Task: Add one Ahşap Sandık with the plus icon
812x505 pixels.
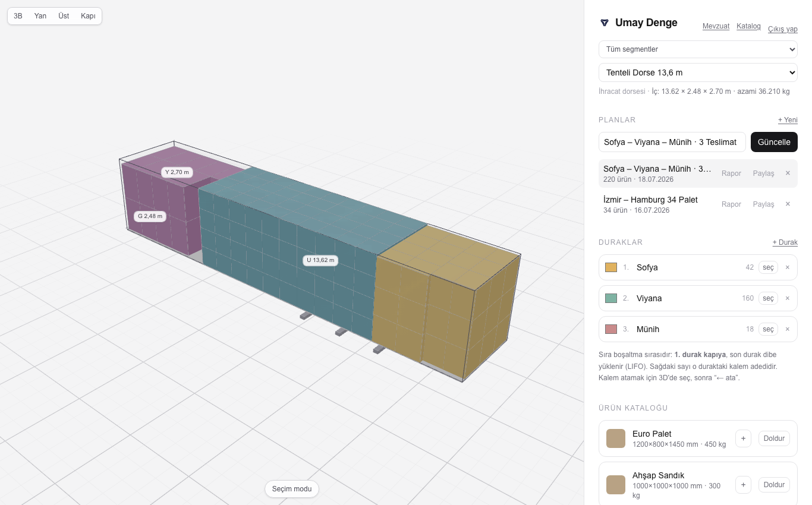Action: tap(743, 485)
